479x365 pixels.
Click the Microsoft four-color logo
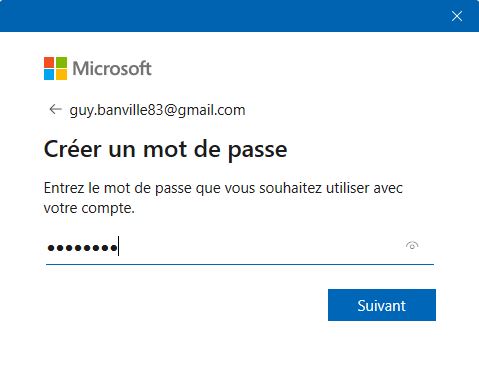[x=55, y=68]
